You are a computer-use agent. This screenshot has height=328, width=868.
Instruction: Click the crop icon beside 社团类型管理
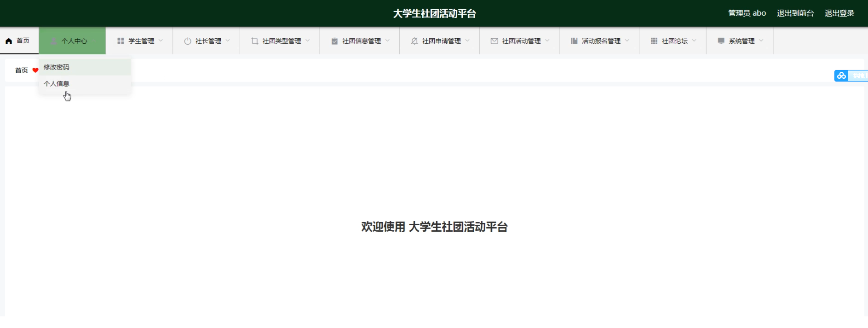255,41
